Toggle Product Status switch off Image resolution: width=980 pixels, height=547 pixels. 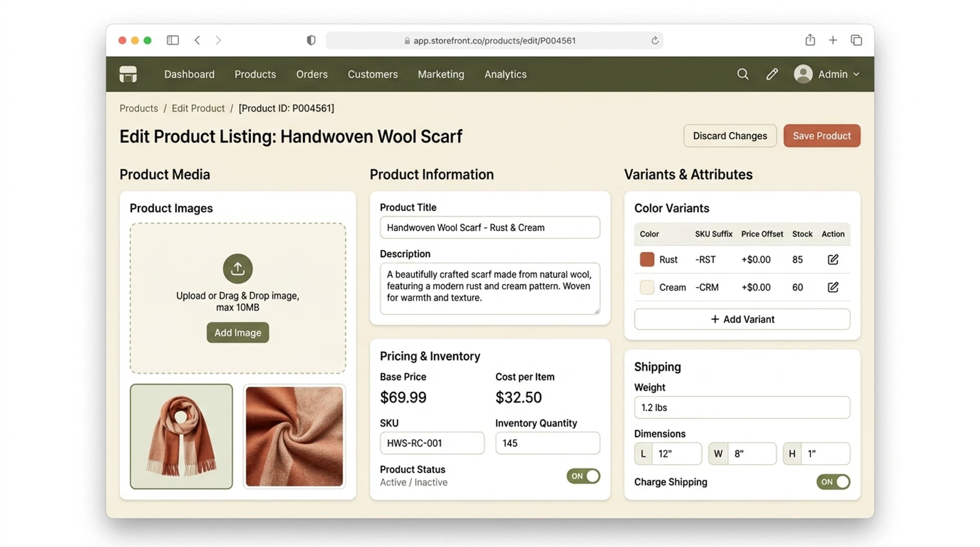tap(583, 476)
